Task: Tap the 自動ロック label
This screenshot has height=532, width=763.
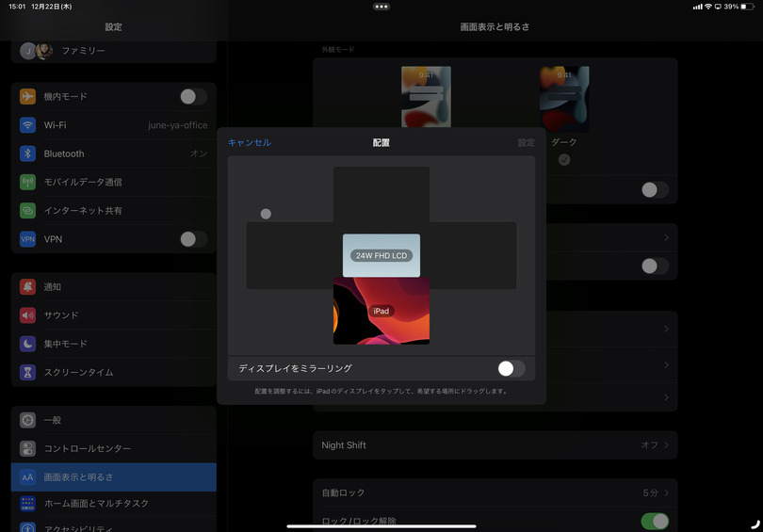Action: (343, 492)
